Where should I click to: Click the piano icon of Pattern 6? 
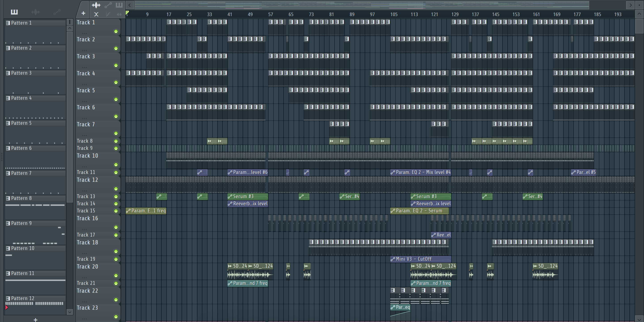click(8, 148)
